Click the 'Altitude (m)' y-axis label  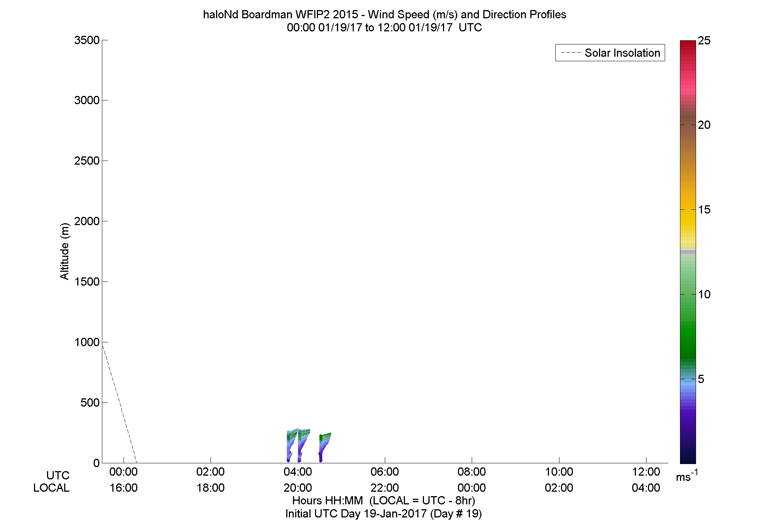point(65,251)
